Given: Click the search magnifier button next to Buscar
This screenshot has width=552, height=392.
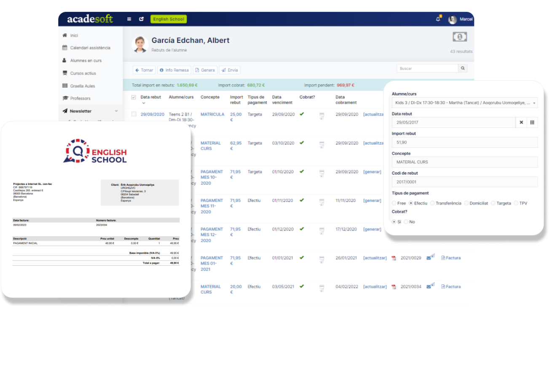Looking at the screenshot, I should 463,68.
